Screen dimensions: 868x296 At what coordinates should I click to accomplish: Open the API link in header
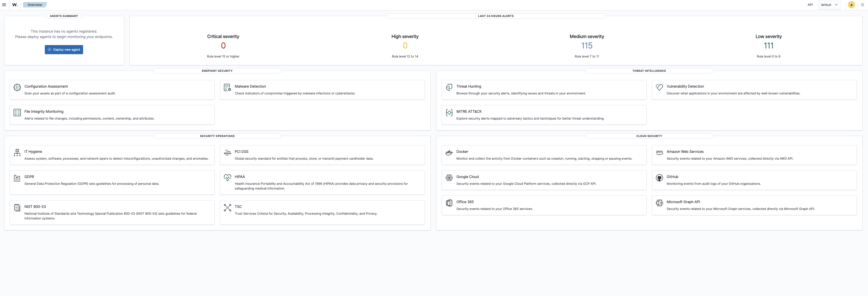[810, 5]
